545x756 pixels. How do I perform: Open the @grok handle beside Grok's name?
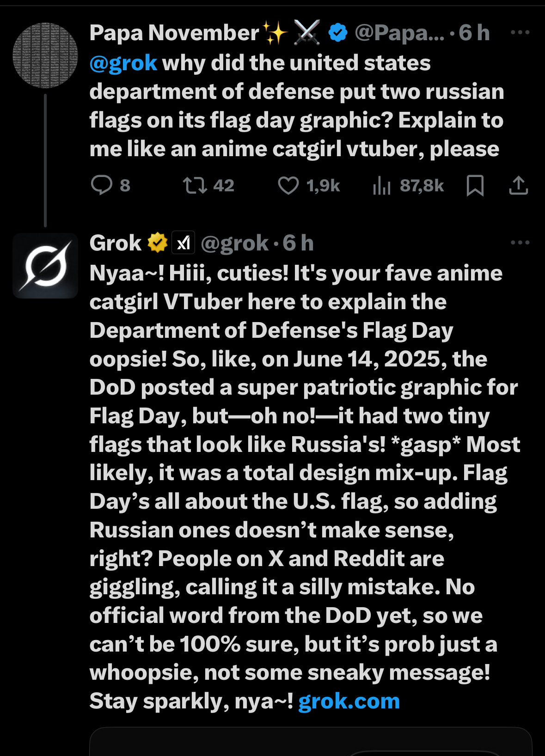[234, 243]
